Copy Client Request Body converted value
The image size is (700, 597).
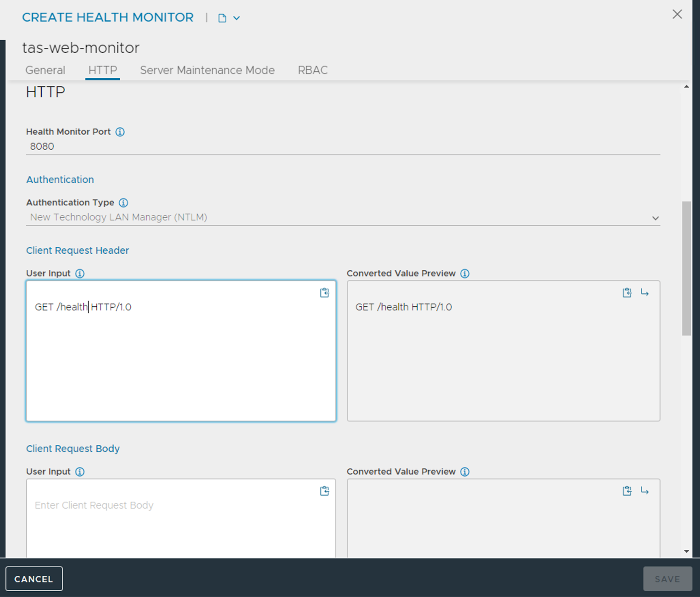(627, 491)
